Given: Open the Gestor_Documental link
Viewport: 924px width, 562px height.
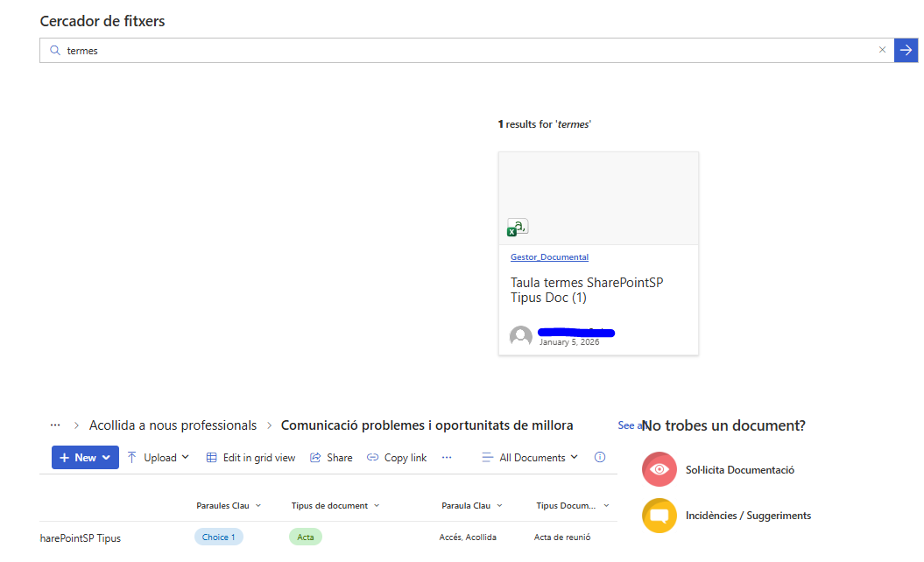Looking at the screenshot, I should [x=549, y=256].
